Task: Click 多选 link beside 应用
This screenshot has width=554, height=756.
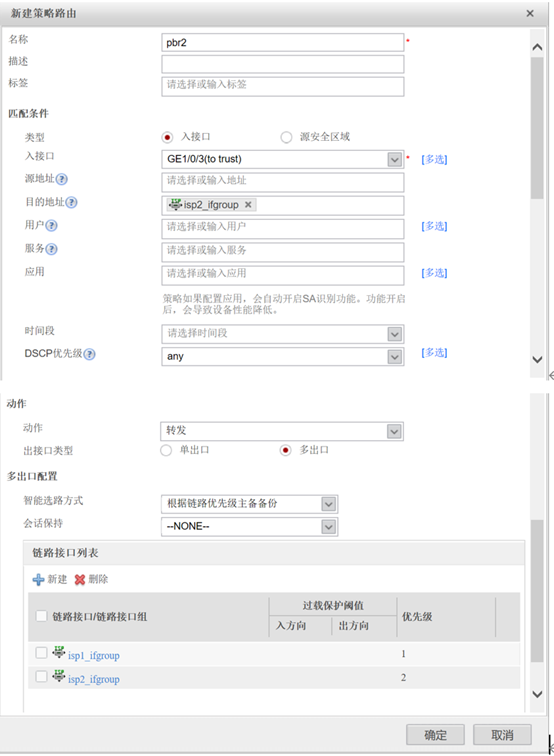Action: (434, 273)
